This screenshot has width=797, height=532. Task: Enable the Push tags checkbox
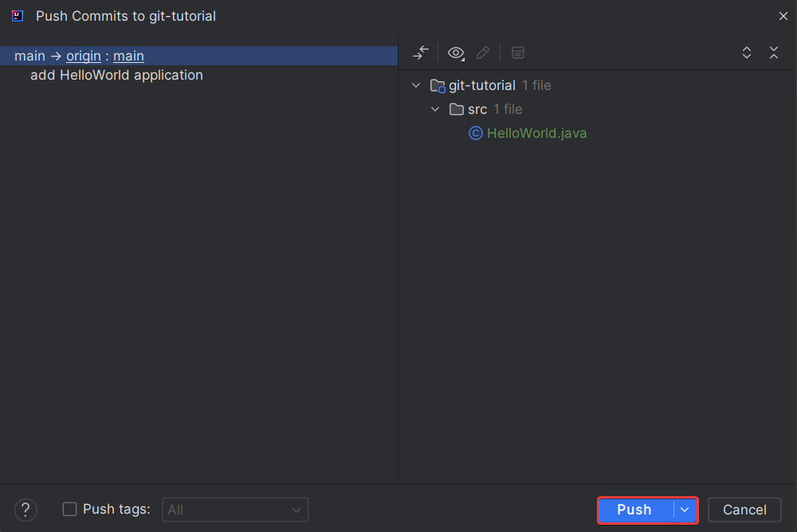coord(69,509)
